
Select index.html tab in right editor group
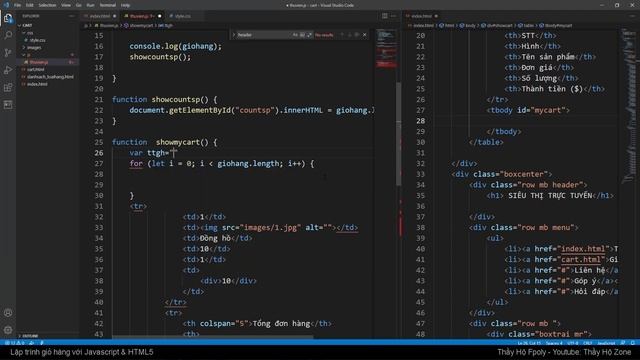pos(422,16)
